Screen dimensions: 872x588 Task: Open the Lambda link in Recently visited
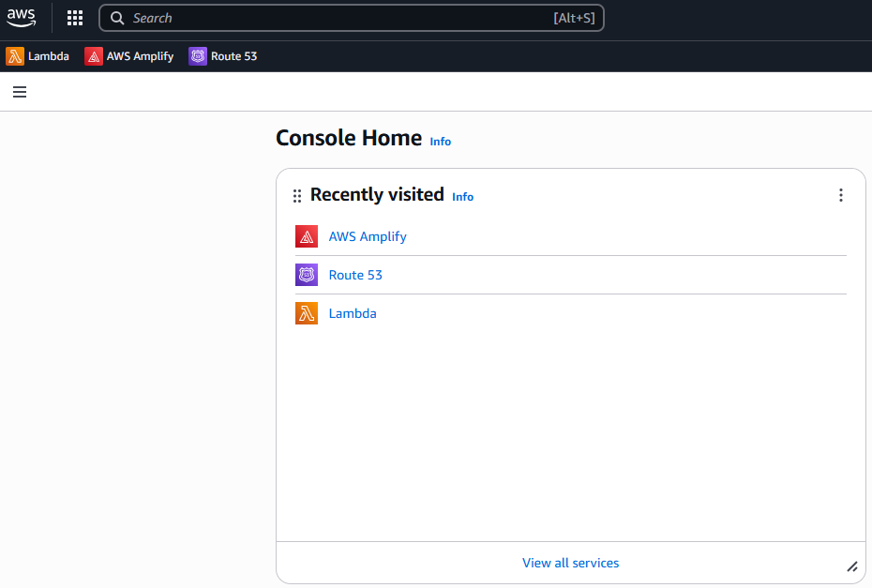[x=353, y=313]
